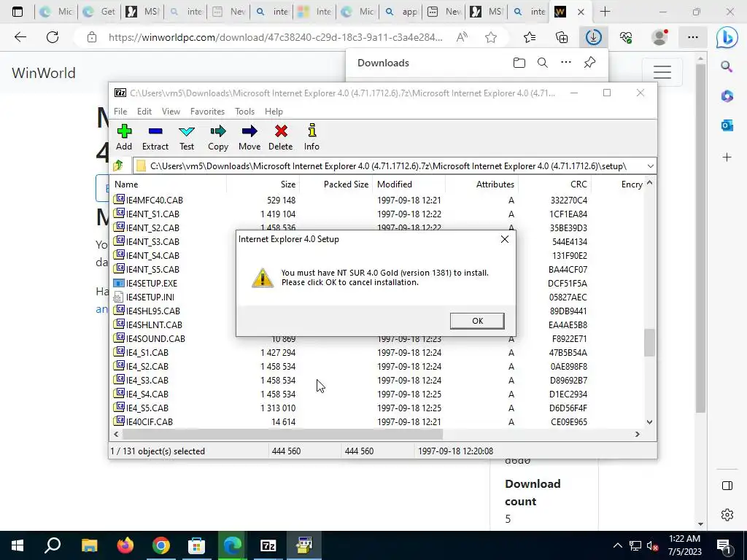Open the WinWorld hamburger menu
The image size is (747, 560).
coord(662,72)
